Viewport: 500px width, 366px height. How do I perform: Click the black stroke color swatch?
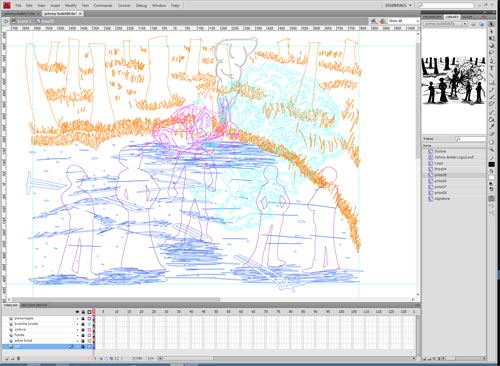pyautogui.click(x=492, y=164)
